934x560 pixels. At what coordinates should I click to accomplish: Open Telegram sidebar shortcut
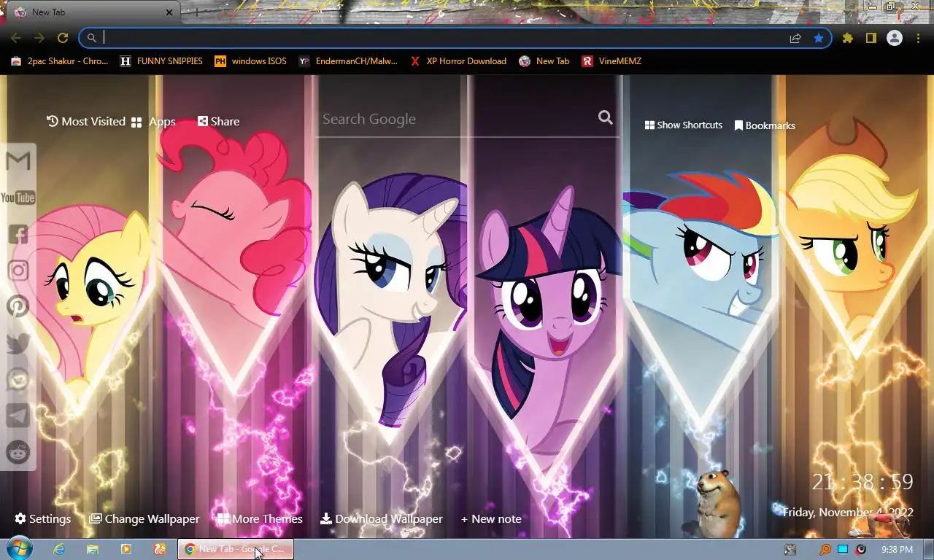click(18, 416)
